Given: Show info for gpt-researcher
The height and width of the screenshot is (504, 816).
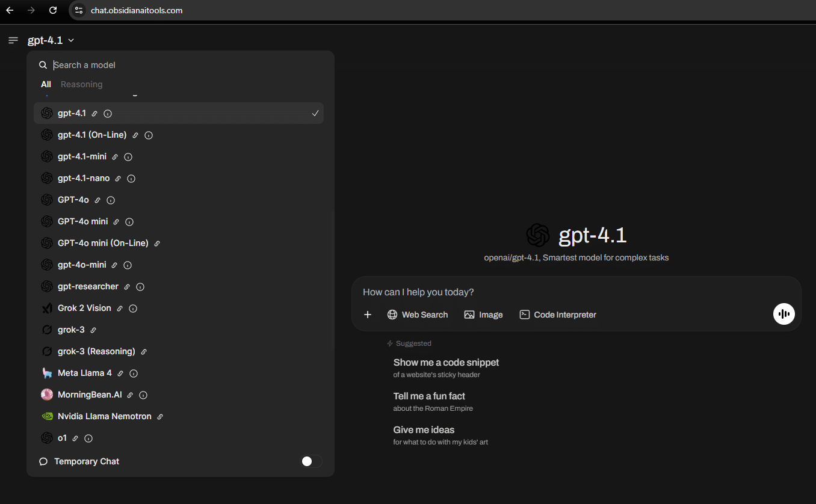Looking at the screenshot, I should coord(140,287).
